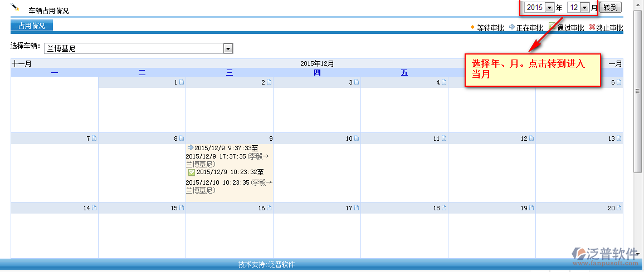Click the add icon for day 20
Viewport: 644px width, 272px height.
pos(619,208)
